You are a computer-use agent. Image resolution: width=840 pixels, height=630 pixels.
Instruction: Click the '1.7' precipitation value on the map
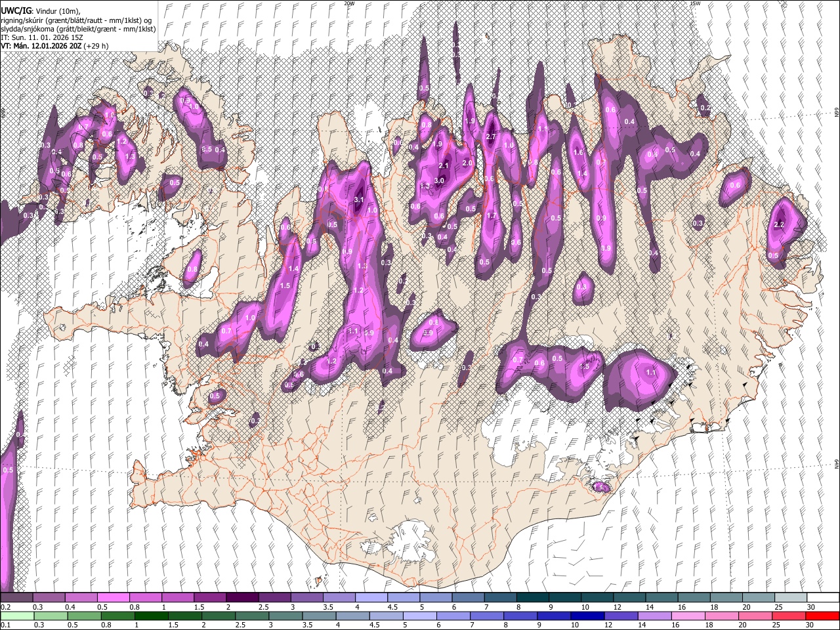(492, 215)
